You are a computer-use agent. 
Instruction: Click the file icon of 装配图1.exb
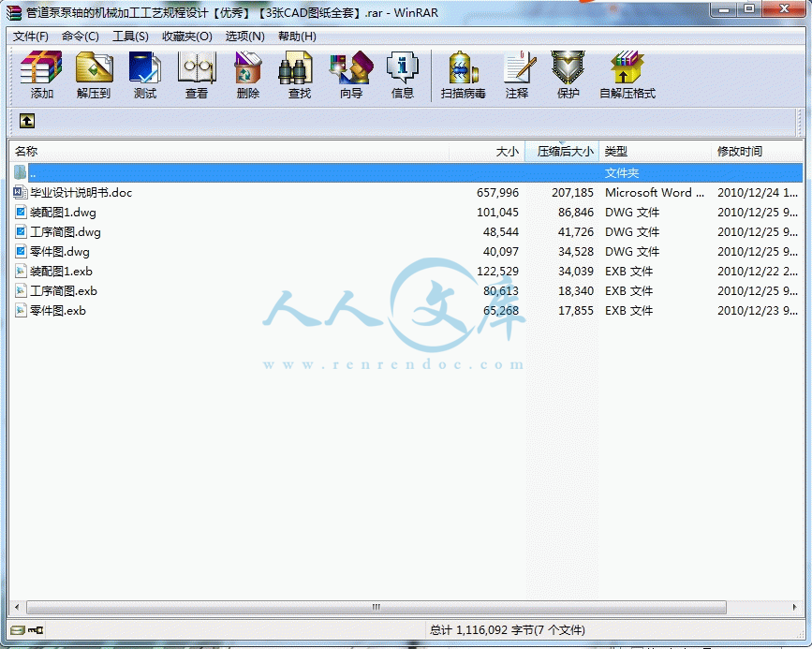click(x=21, y=272)
